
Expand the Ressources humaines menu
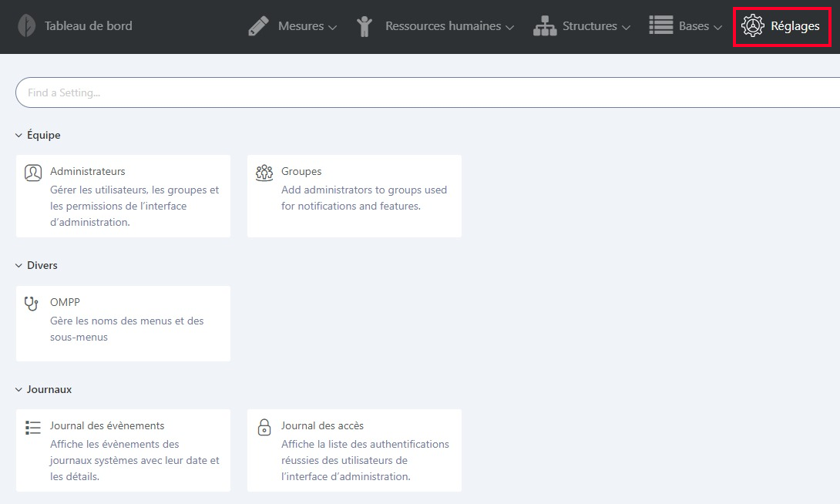pyautogui.click(x=449, y=26)
